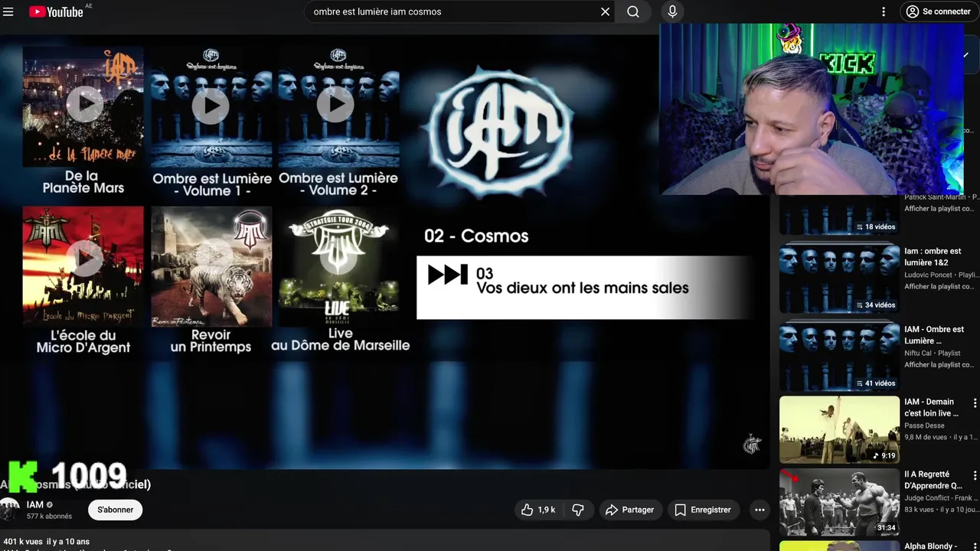Edit the search field text
Screen dimensions: 980x551
[452, 11]
